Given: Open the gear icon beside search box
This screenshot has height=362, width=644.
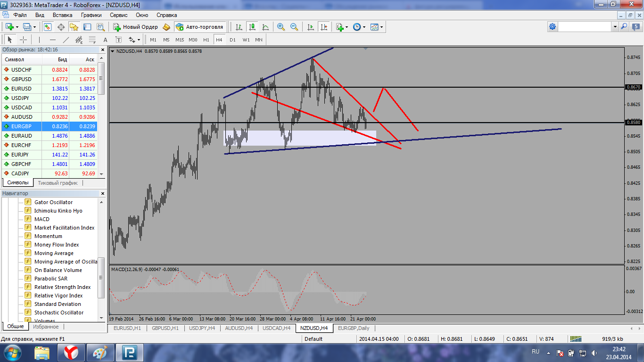Looking at the screenshot, I should click(x=553, y=27).
